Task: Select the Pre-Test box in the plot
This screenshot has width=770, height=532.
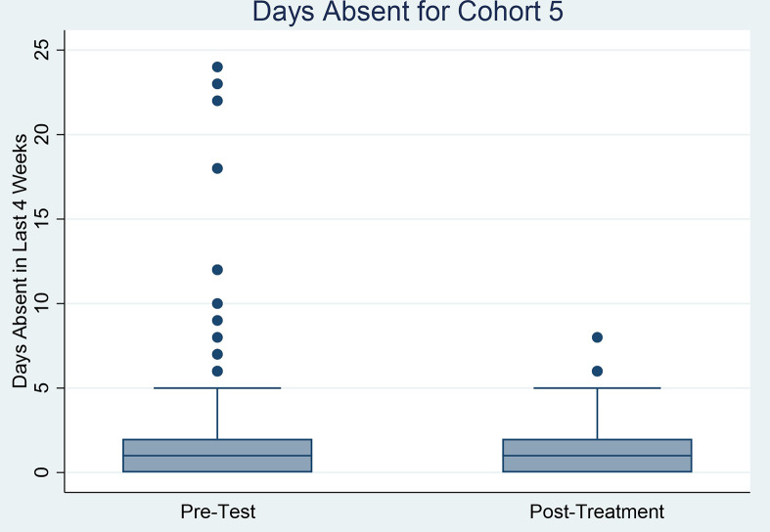Action: [x=217, y=456]
